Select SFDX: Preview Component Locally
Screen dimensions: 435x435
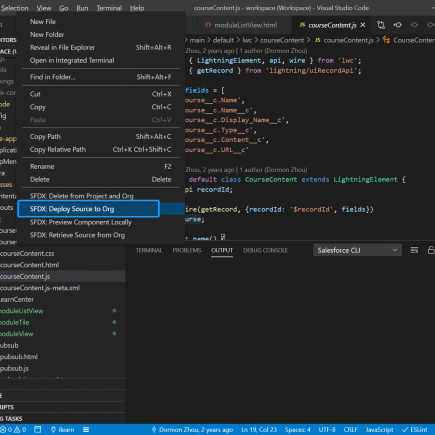pos(101,222)
